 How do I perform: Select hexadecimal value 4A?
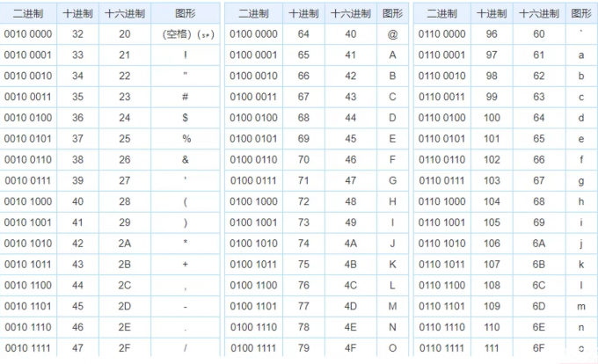[351, 244]
